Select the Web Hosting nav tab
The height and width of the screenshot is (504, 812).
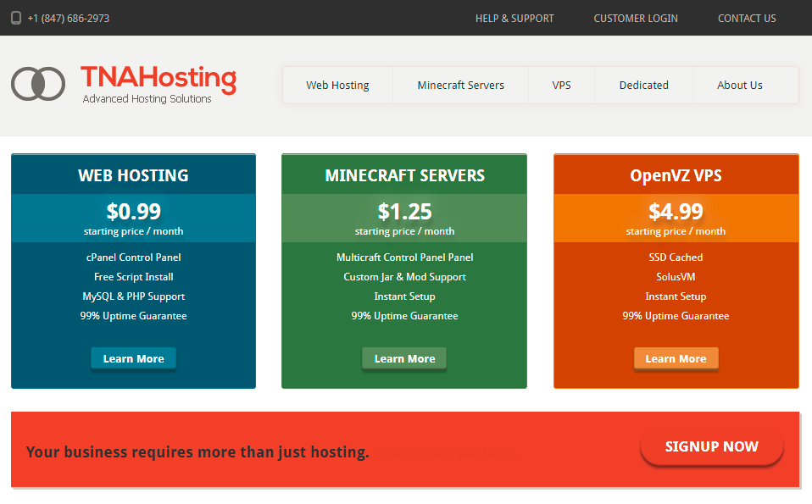pos(337,85)
